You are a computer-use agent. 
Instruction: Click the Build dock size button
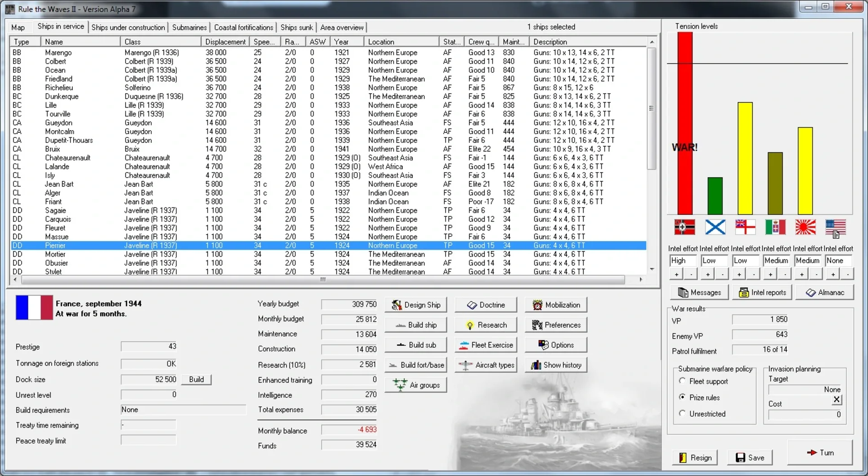tap(196, 380)
